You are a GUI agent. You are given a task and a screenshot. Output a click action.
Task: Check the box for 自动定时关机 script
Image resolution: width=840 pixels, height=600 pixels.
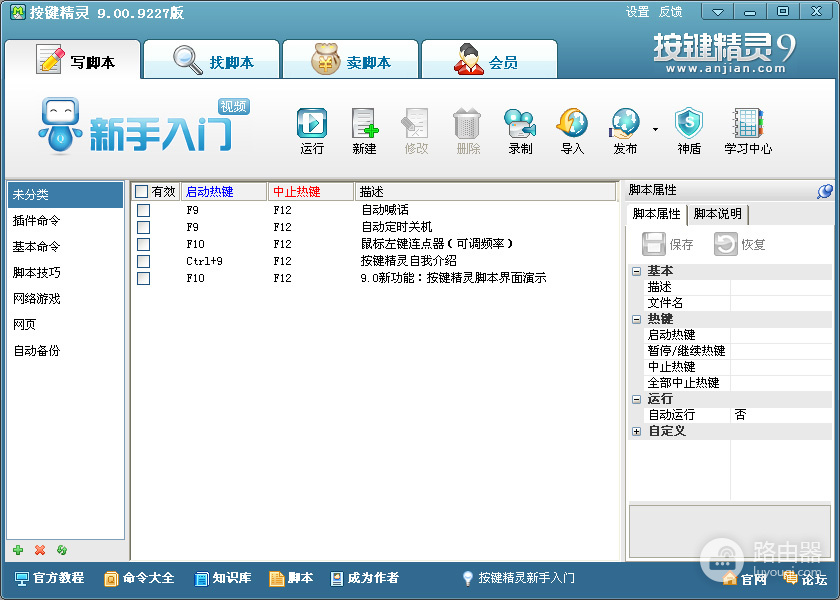[143, 227]
